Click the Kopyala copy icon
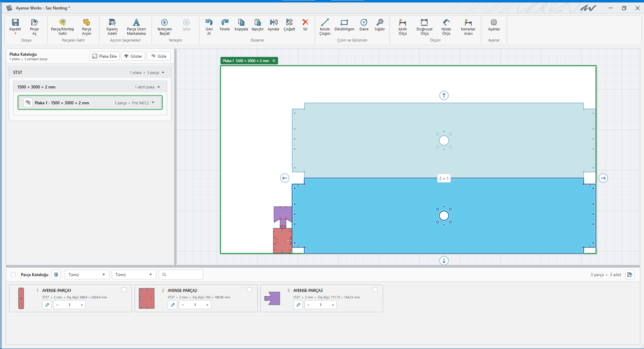Image resolution: width=644 pixels, height=349 pixels. (241, 22)
